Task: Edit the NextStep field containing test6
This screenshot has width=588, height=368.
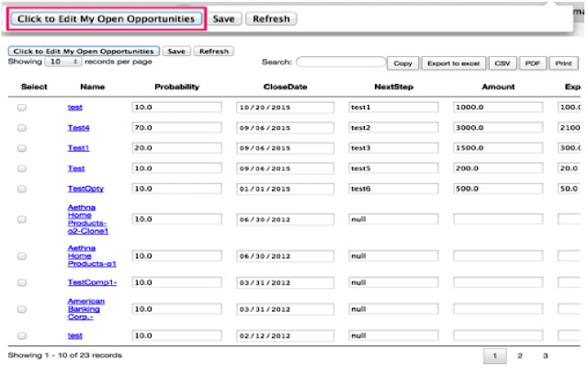Action: [393, 189]
